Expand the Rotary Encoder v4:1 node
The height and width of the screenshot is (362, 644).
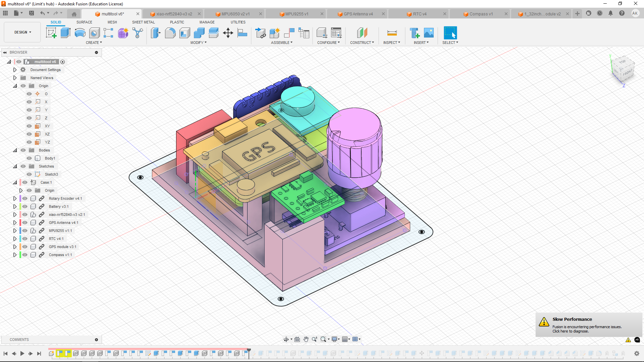[x=15, y=198]
